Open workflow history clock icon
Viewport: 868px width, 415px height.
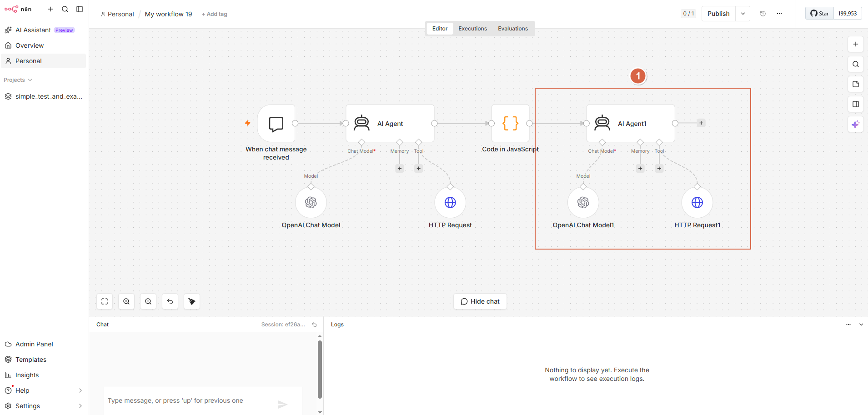763,14
